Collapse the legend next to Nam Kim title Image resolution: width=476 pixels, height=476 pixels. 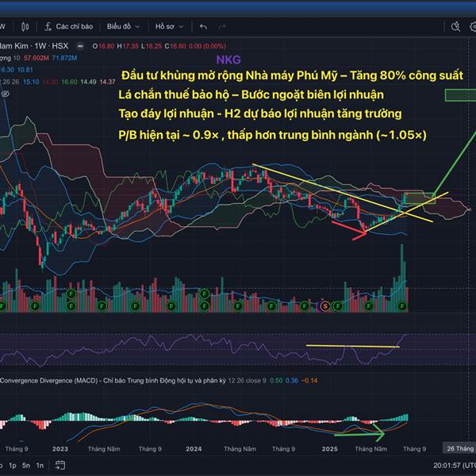(80, 46)
